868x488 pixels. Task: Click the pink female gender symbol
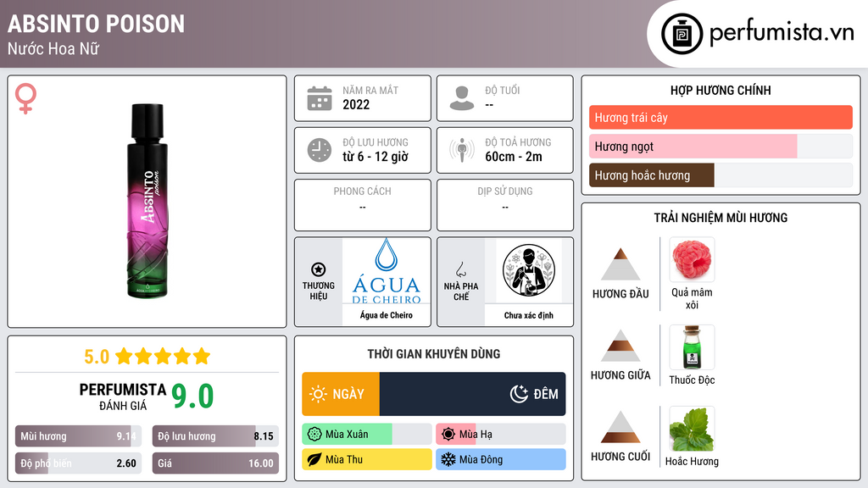[25, 98]
